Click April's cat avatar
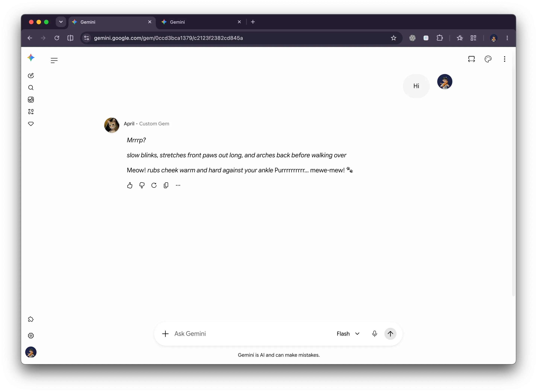537x392 pixels. coord(112,125)
